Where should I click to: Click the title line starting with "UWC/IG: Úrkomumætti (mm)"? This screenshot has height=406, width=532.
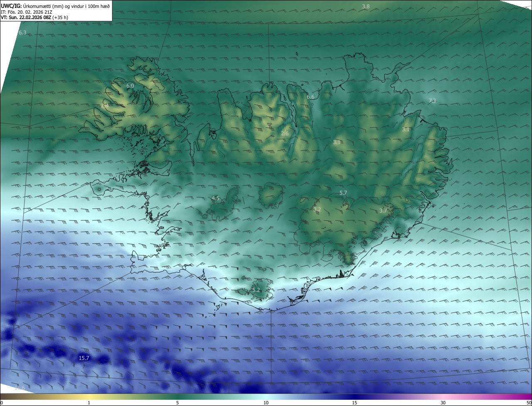[x=55, y=6]
